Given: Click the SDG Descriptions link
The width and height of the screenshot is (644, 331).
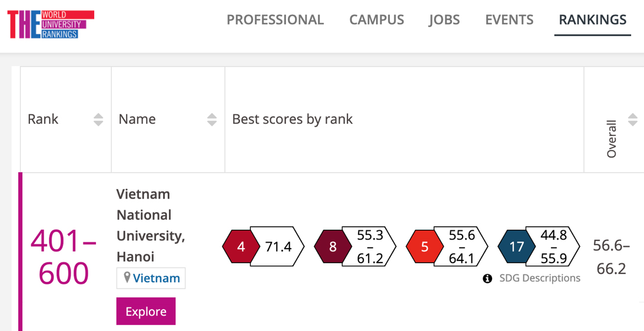Looking at the screenshot, I should 539,279.
